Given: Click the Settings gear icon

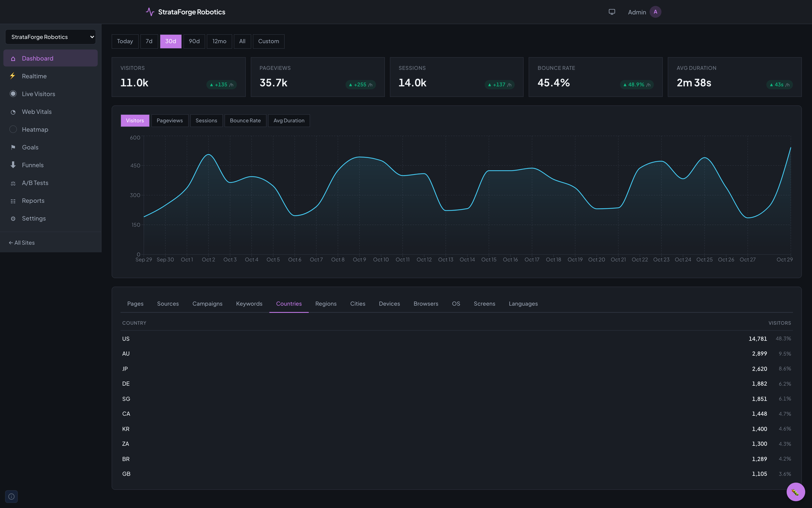Looking at the screenshot, I should click(x=13, y=218).
